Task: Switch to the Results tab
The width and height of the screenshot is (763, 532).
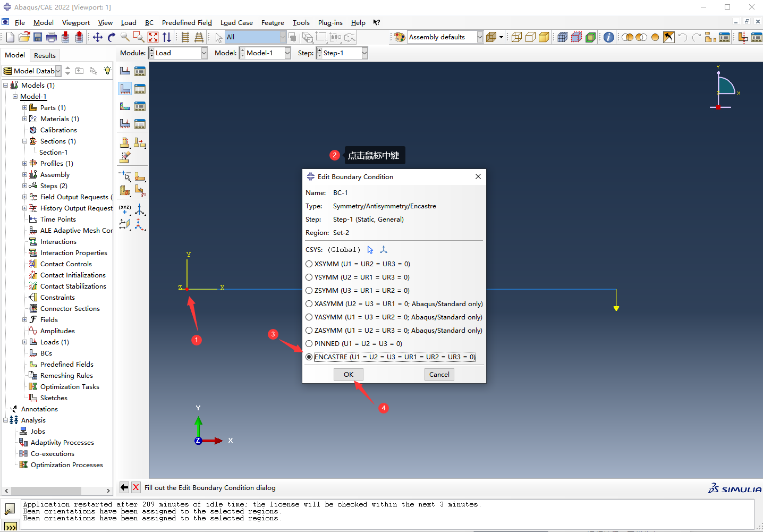Action: click(45, 55)
